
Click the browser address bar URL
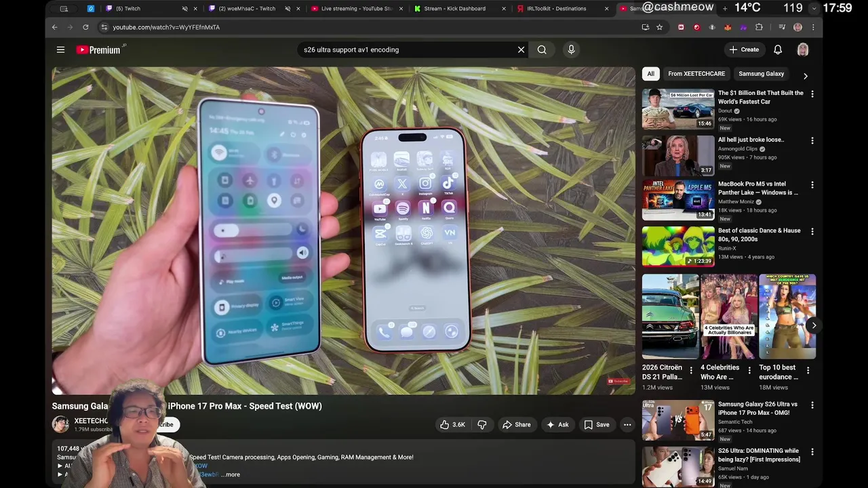(166, 27)
